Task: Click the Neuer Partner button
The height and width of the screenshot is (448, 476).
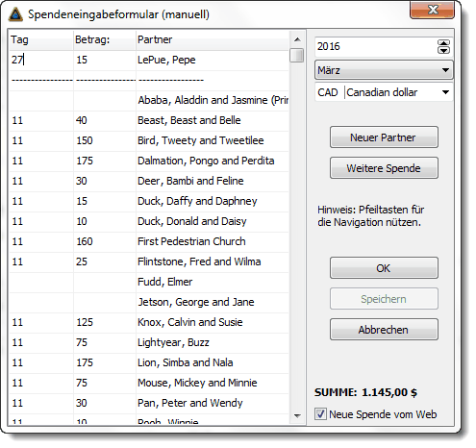Action: point(384,137)
